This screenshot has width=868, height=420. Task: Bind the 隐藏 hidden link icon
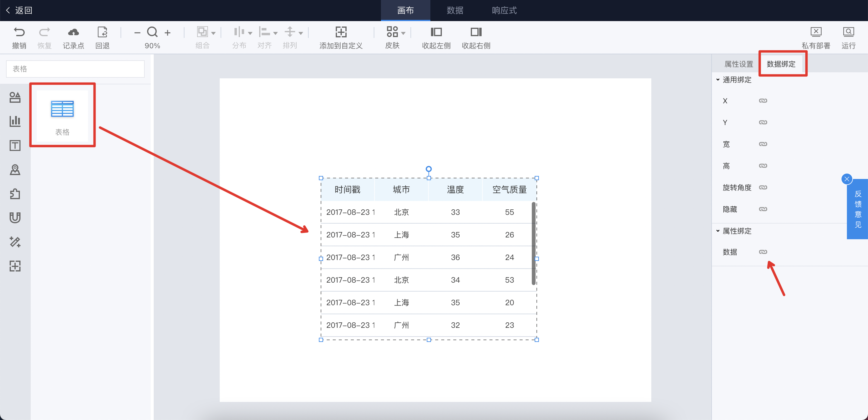(763, 209)
